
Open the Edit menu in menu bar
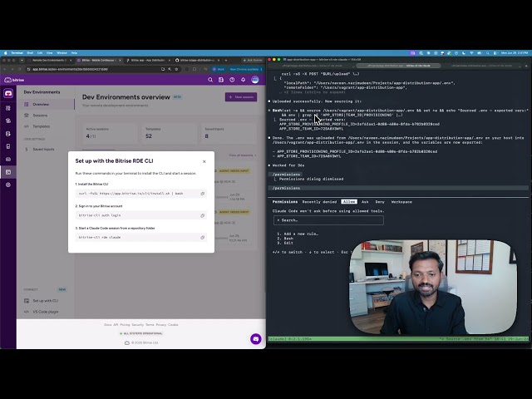(40, 53)
